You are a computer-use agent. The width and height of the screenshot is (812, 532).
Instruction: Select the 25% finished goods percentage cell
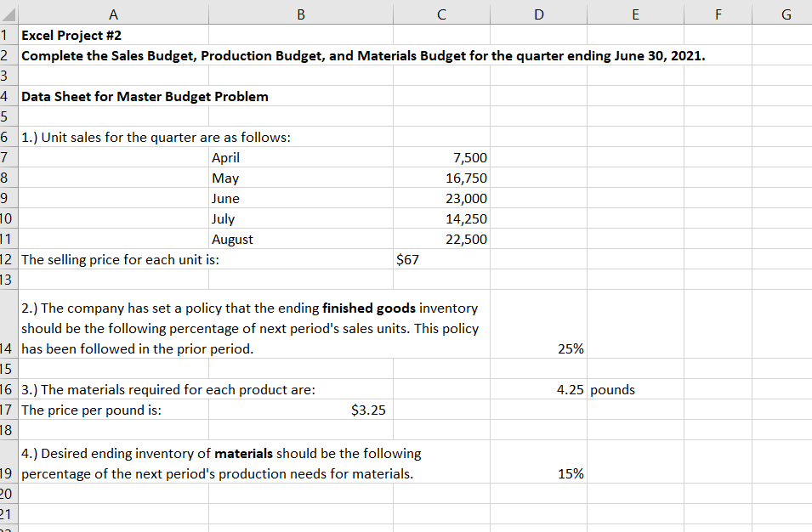point(538,324)
